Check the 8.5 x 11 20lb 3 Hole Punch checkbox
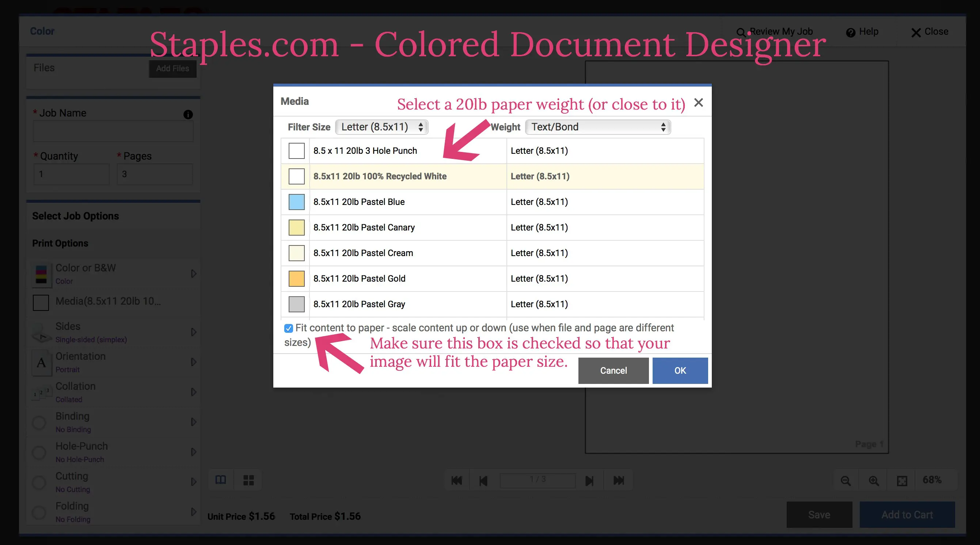Viewport: 980px width, 545px height. 295,150
